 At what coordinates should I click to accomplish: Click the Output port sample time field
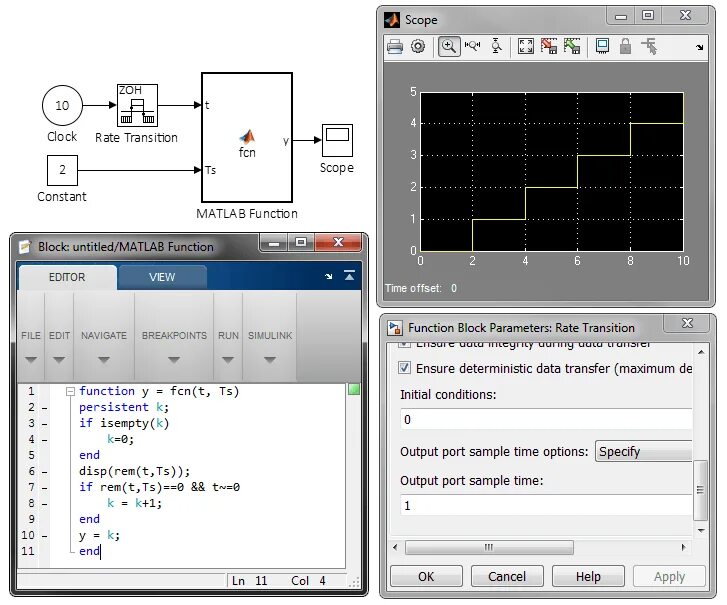click(x=546, y=505)
